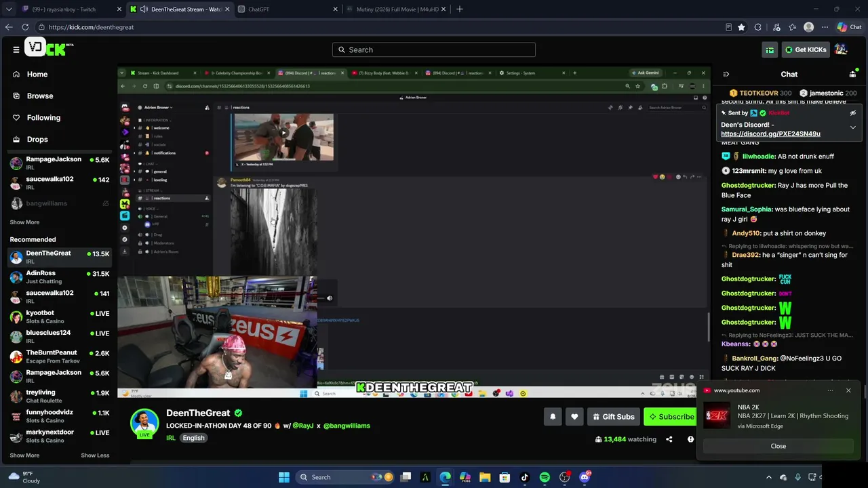
Task: Open TikTok from the taskbar
Action: click(x=524, y=477)
